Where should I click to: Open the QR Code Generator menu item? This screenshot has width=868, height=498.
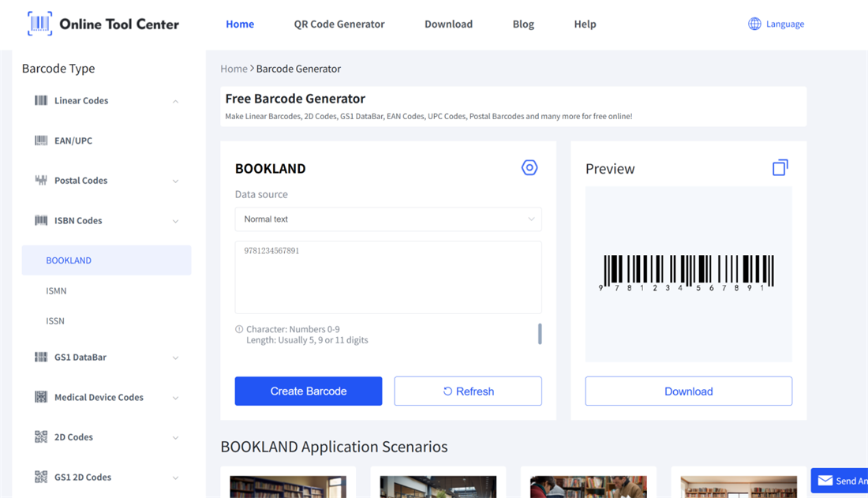pyautogui.click(x=339, y=24)
